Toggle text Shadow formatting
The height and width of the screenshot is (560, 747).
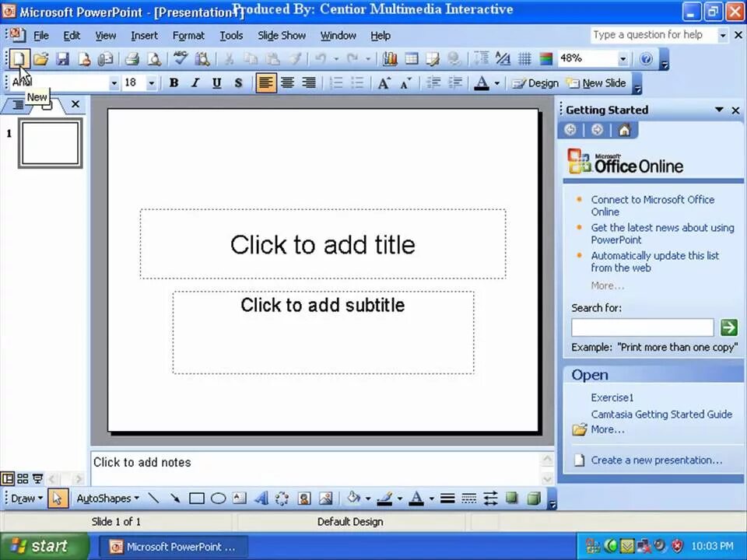pos(238,83)
